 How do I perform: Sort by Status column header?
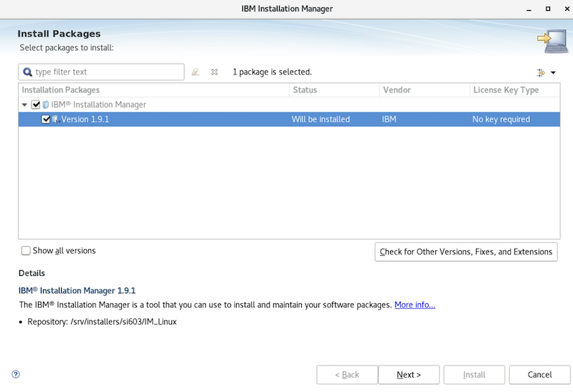click(x=334, y=90)
